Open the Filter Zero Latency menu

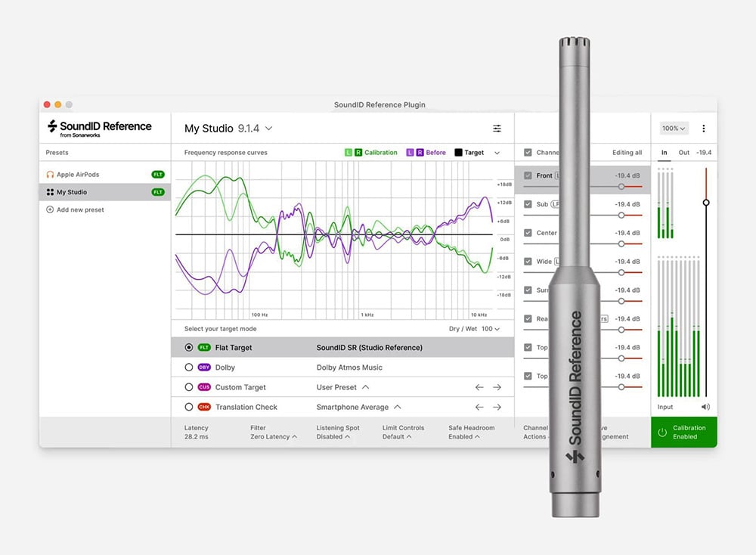point(274,433)
